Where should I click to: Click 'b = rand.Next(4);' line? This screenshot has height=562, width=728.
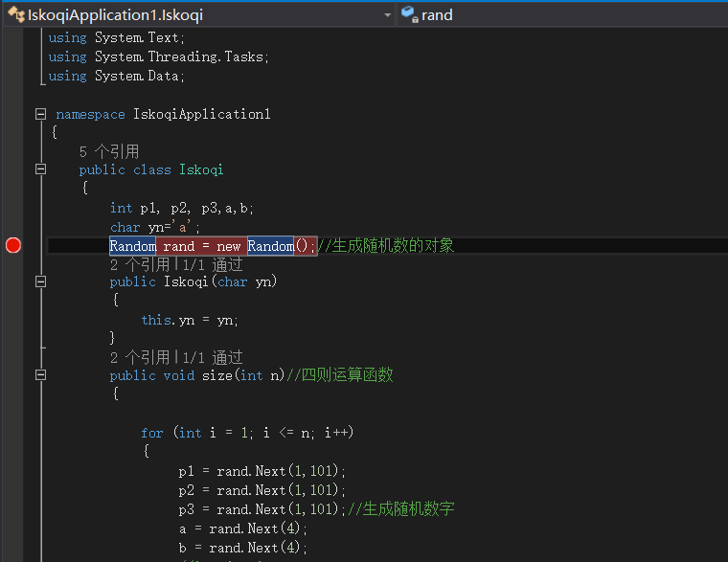pyautogui.click(x=242, y=548)
